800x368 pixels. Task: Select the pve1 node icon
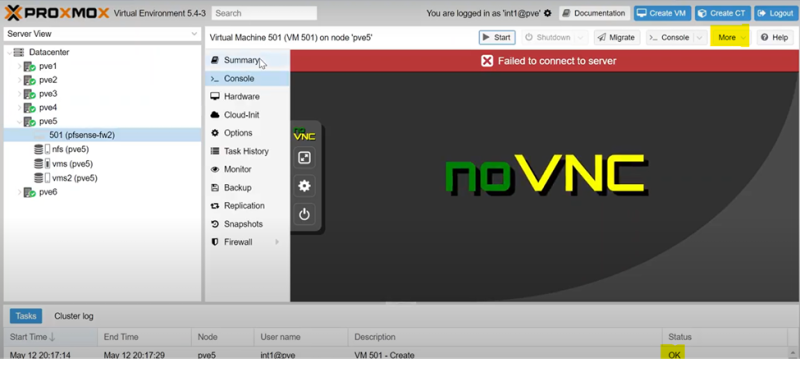tap(30, 66)
